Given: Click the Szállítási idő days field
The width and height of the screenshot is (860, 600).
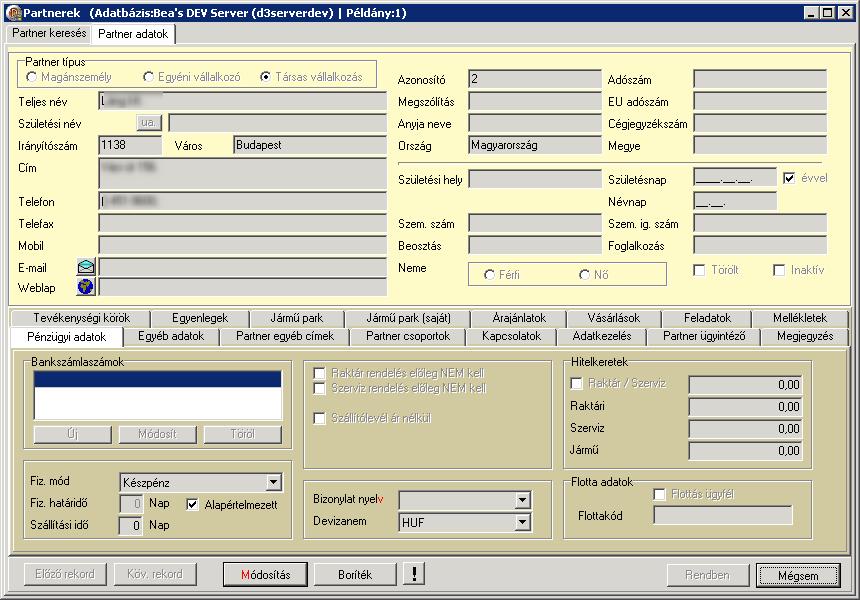Looking at the screenshot, I should click(131, 525).
